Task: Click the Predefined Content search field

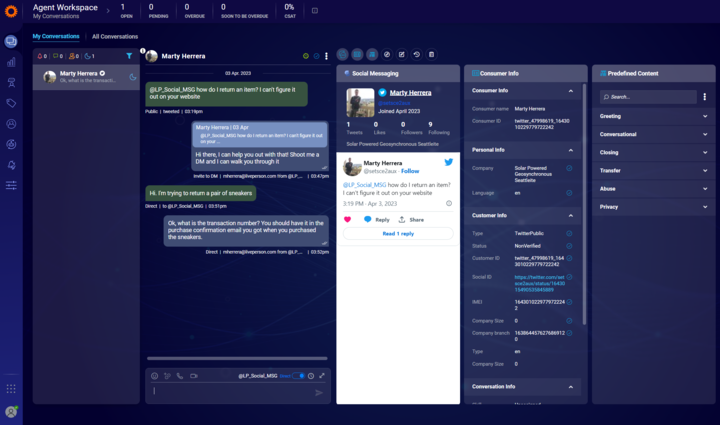Action: 648,97
